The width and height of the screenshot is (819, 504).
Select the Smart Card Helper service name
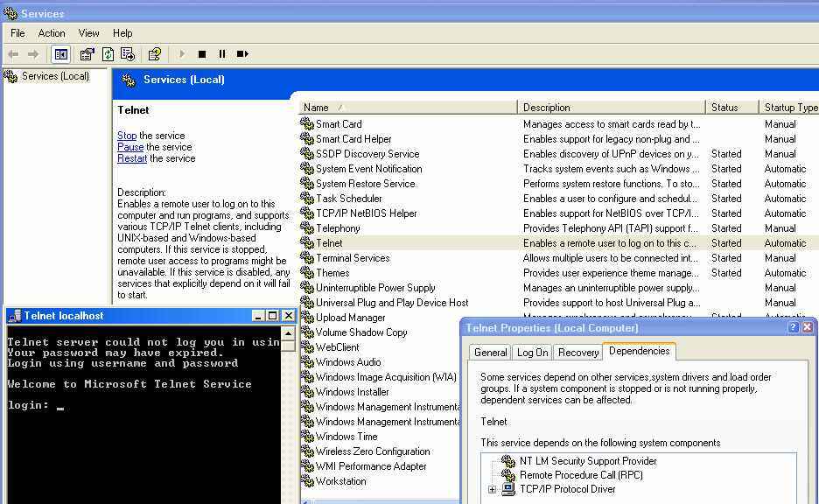tap(353, 139)
